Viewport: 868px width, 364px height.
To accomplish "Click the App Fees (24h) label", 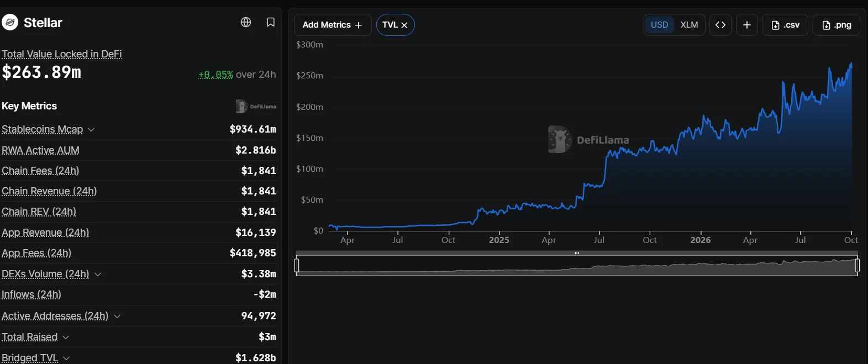I will (36, 253).
